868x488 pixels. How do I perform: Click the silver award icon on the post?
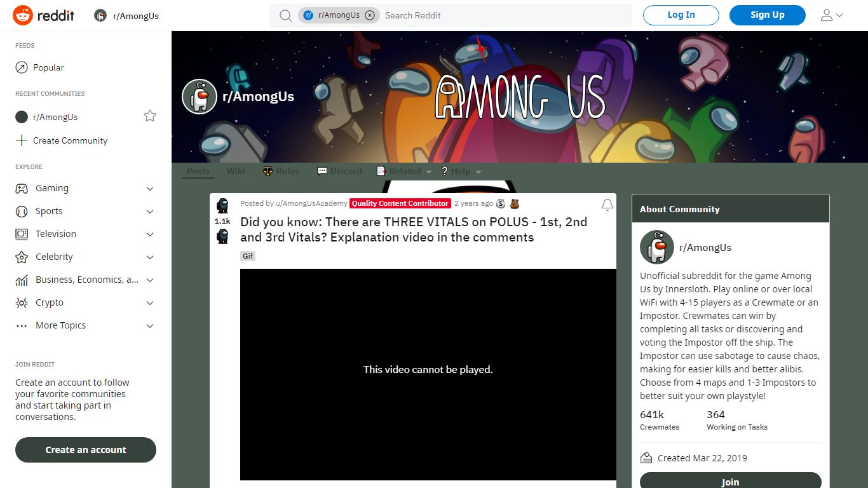pyautogui.click(x=501, y=204)
